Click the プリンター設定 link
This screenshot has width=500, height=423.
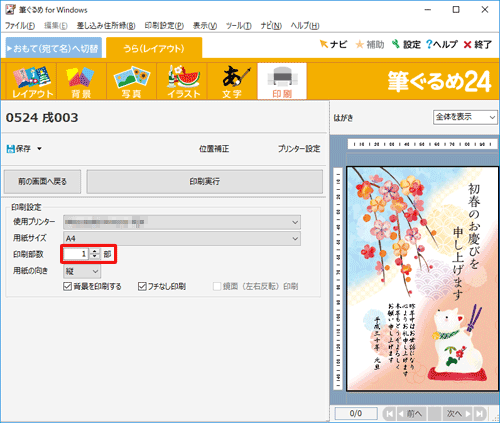299,149
